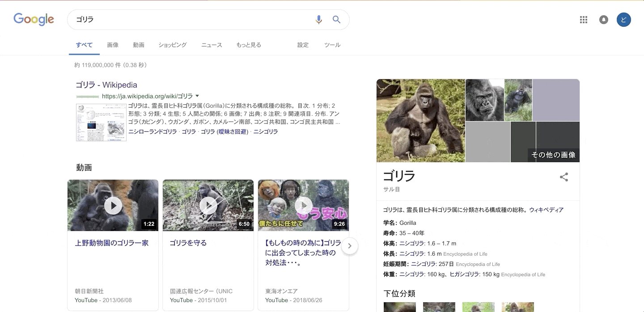This screenshot has width=644, height=312.
Task: Show next videos with carousel arrow
Action: [x=350, y=245]
